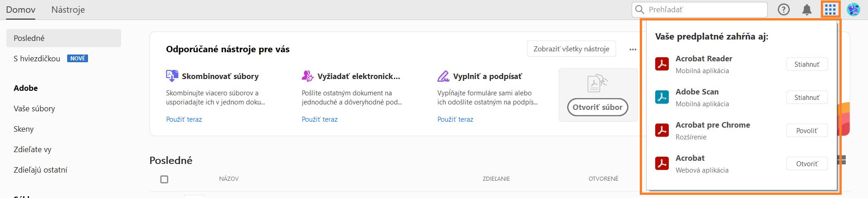
Task: Sort by the ZDIEĽANIE column header
Action: [x=496, y=179]
